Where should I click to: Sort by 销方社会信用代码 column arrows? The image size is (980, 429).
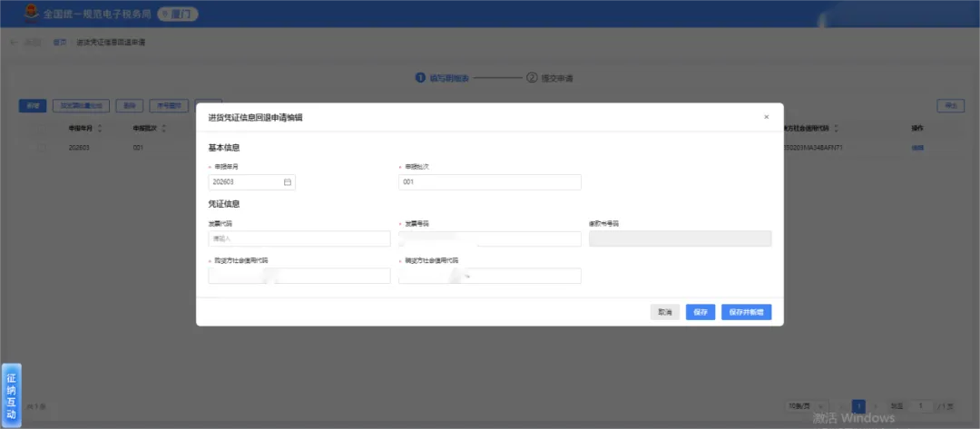[837, 128]
